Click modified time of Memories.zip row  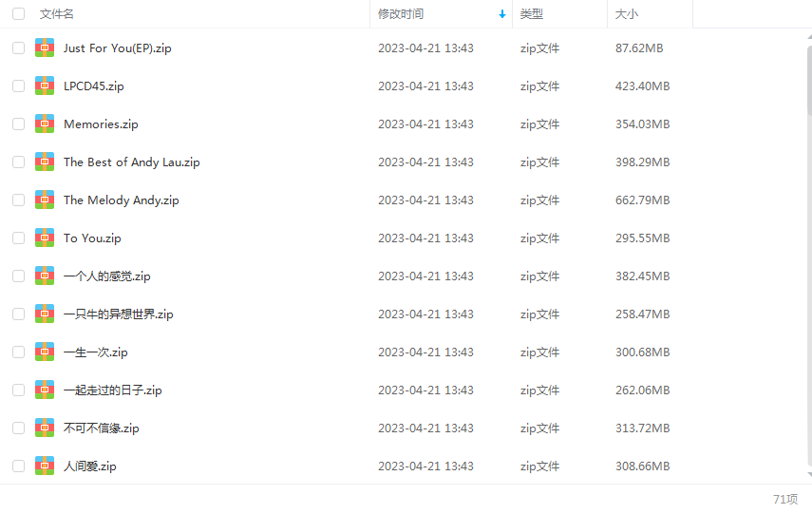click(425, 124)
